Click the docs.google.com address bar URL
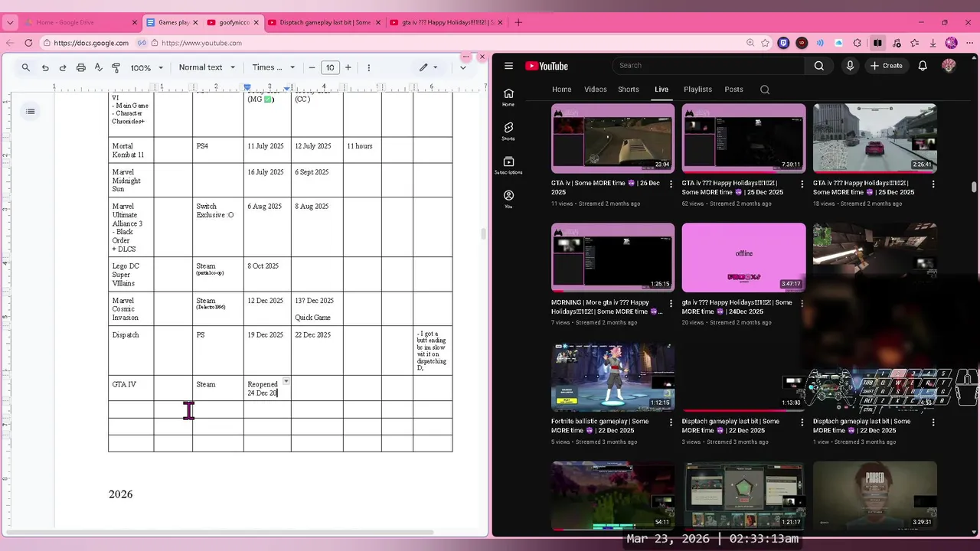980x551 pixels. click(91, 43)
